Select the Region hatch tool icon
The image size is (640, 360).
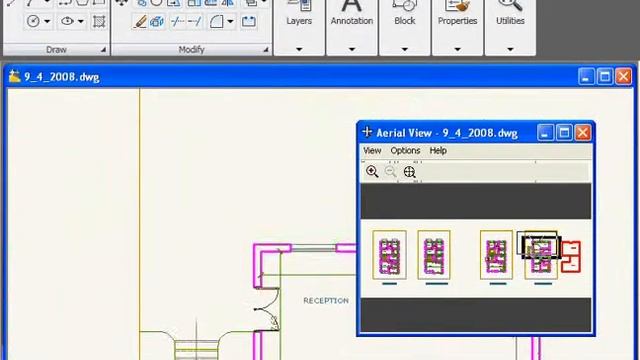tap(99, 21)
